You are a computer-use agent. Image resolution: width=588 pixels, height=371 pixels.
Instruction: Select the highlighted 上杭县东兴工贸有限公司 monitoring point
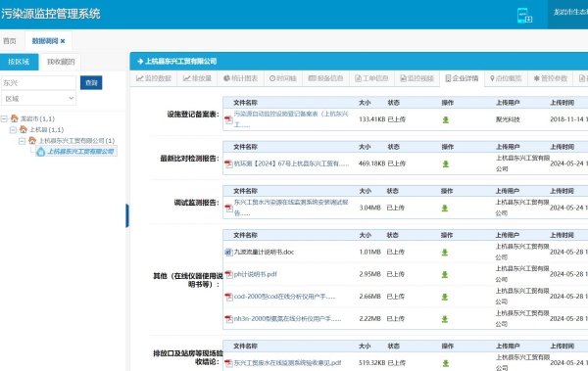coord(80,152)
